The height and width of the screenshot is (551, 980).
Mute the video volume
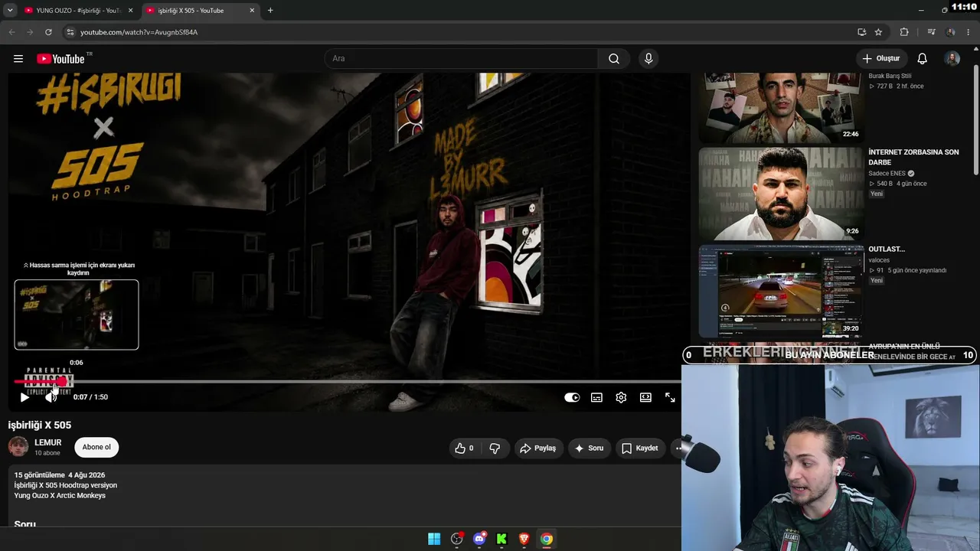[51, 397]
